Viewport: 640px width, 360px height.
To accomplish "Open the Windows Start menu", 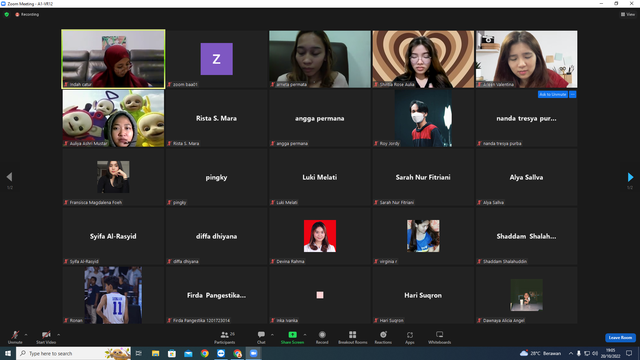I will [x=8, y=353].
